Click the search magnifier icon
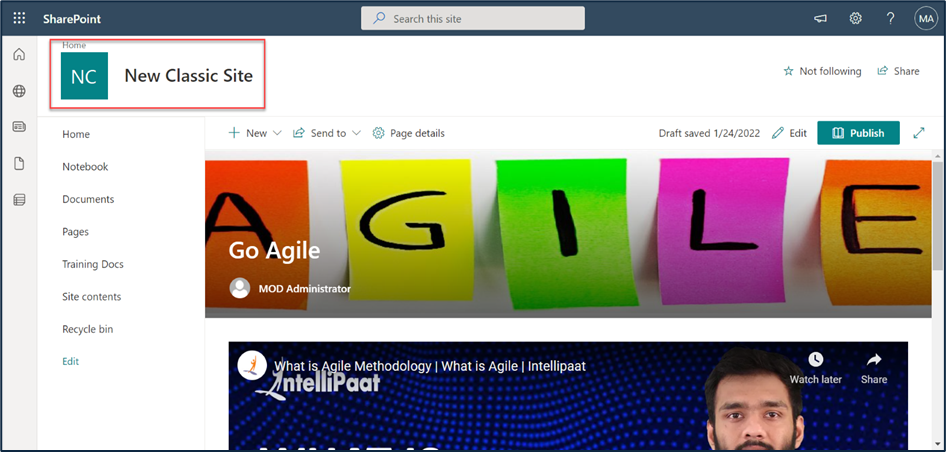This screenshot has height=452, width=946. [x=379, y=19]
